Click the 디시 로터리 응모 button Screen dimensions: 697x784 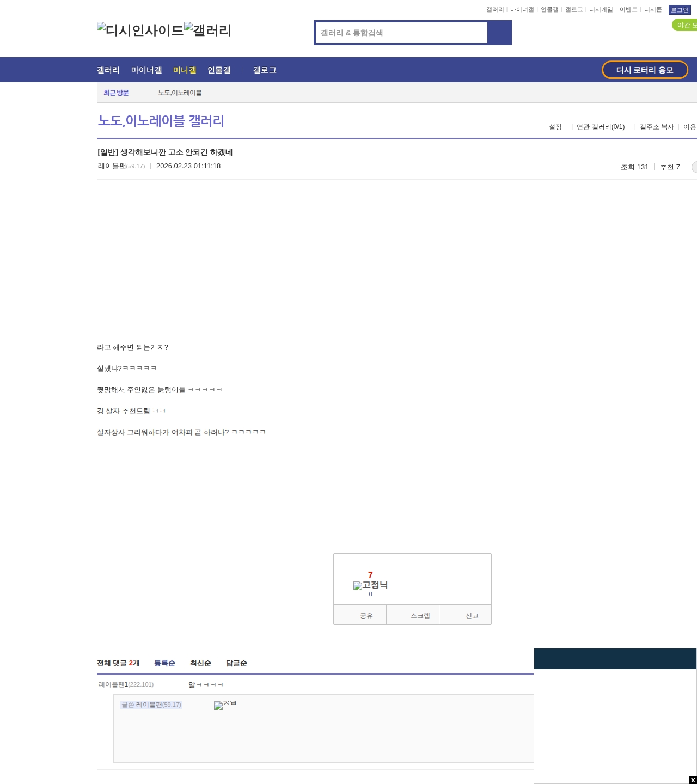[645, 70]
